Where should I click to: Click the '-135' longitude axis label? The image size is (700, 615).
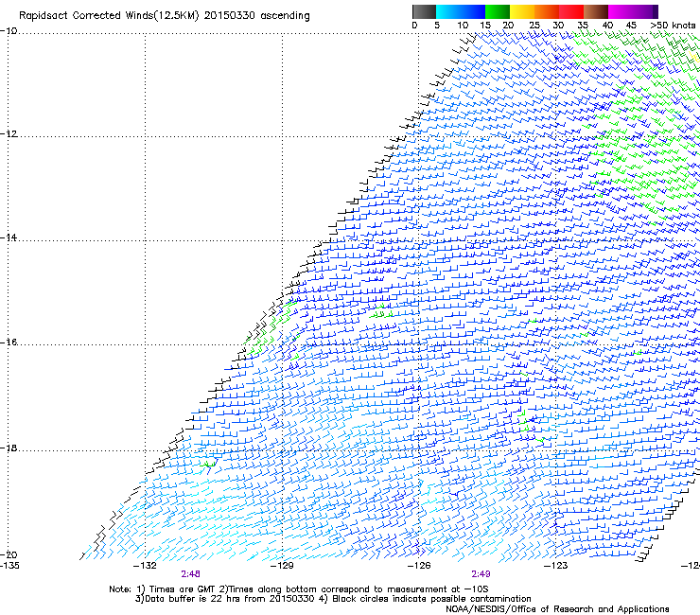pyautogui.click(x=9, y=566)
